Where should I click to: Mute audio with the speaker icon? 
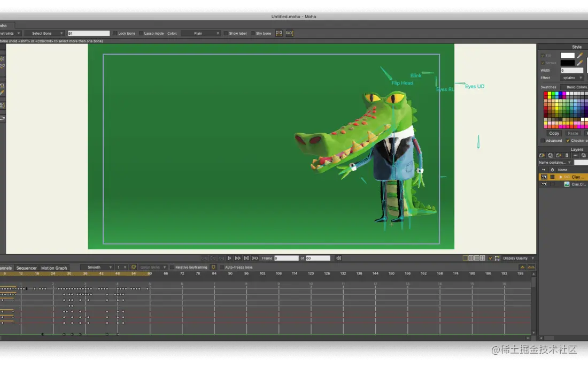point(338,258)
